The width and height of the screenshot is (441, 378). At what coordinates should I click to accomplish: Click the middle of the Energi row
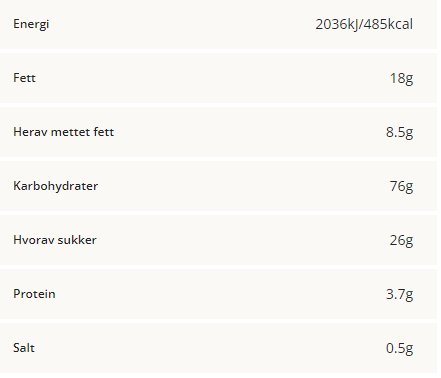tap(218, 24)
